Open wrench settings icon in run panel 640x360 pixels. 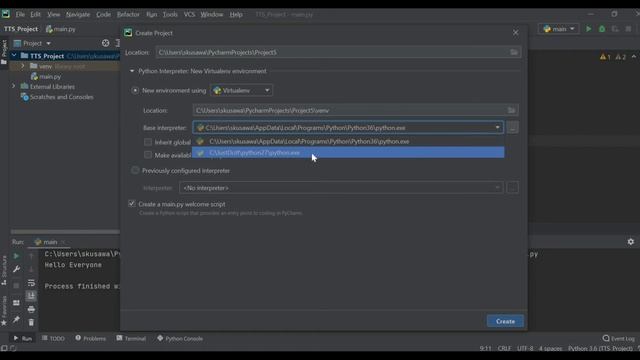(16, 269)
